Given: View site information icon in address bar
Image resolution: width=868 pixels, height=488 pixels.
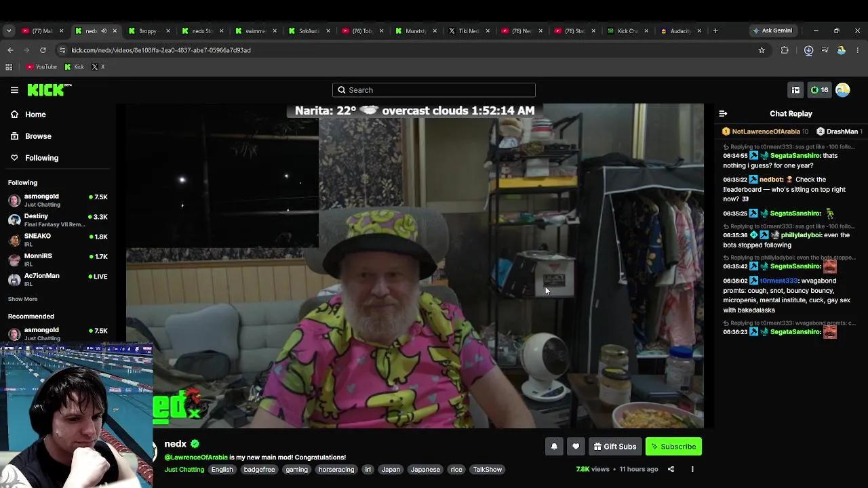Looking at the screenshot, I should tap(62, 50).
